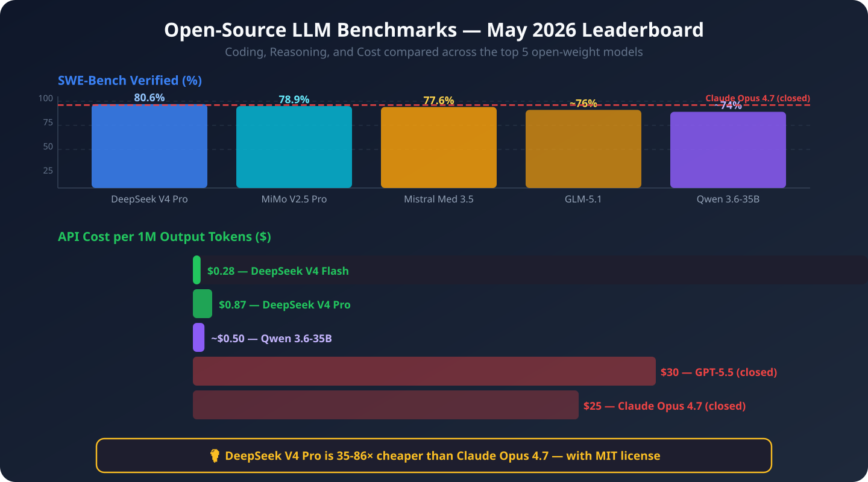This screenshot has width=868, height=482.
Task: Select the "Mistral Med 3.5" axis label
Action: 439,199
